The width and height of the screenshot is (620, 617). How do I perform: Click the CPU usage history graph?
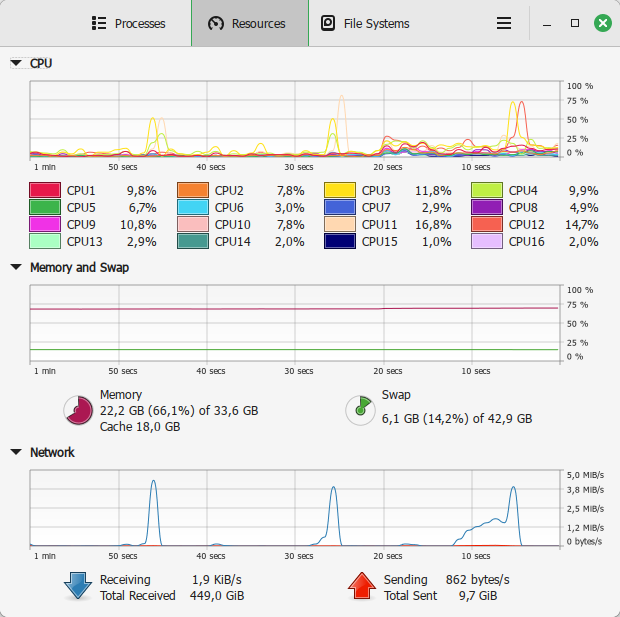(x=295, y=119)
